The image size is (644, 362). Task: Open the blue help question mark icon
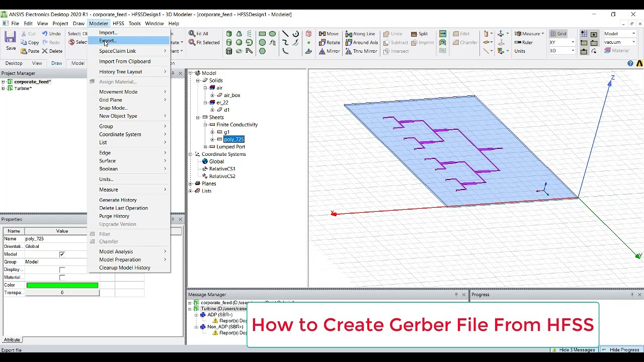[630, 63]
